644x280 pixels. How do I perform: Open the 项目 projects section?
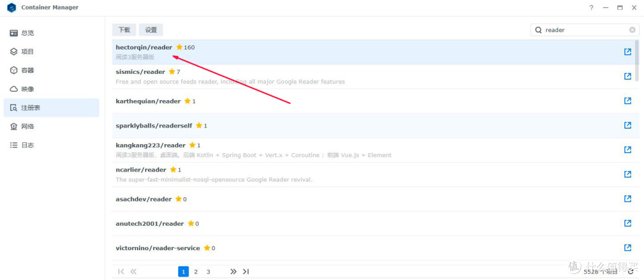pyautogui.click(x=51, y=52)
